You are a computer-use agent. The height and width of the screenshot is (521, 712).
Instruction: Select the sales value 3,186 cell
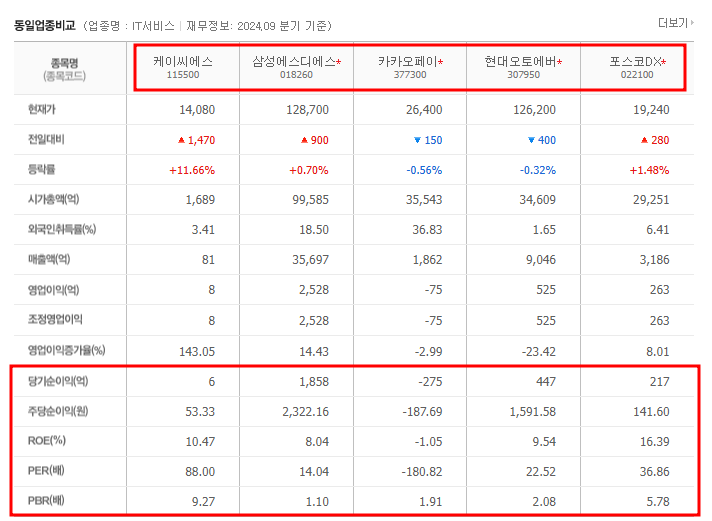point(654,260)
